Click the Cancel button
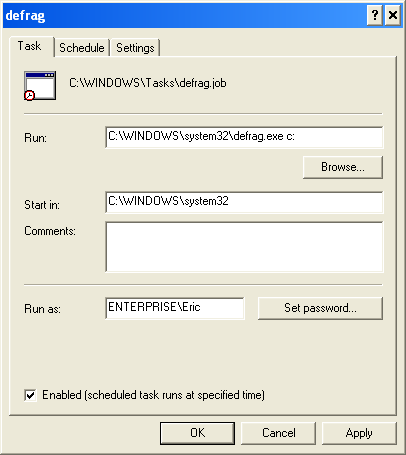Screen dimensions: 406x455 point(278,433)
